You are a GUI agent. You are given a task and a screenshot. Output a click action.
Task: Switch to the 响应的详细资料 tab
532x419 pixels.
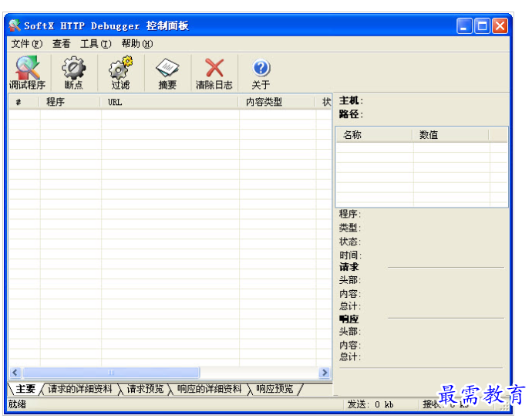click(x=210, y=389)
